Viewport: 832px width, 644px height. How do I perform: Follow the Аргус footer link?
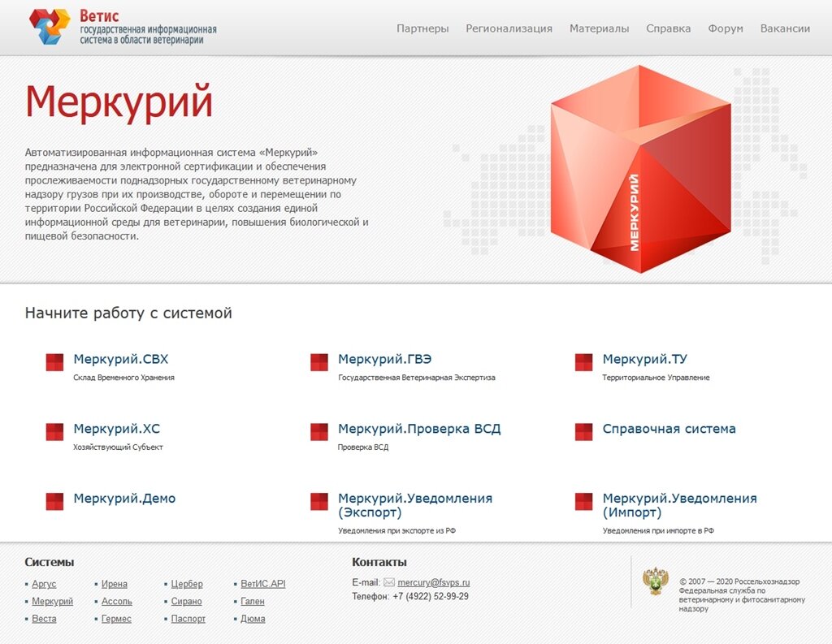[44, 584]
